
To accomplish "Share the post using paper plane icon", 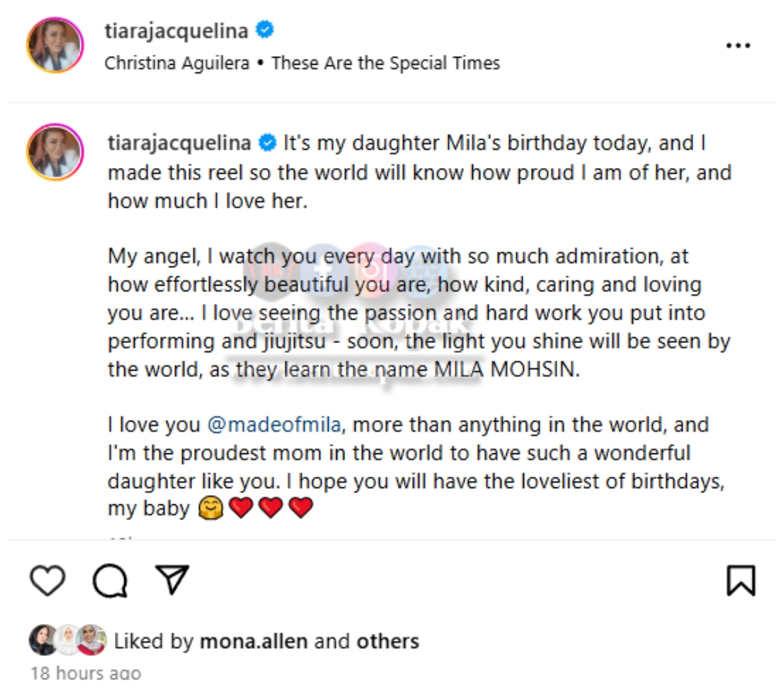I will point(172,580).
